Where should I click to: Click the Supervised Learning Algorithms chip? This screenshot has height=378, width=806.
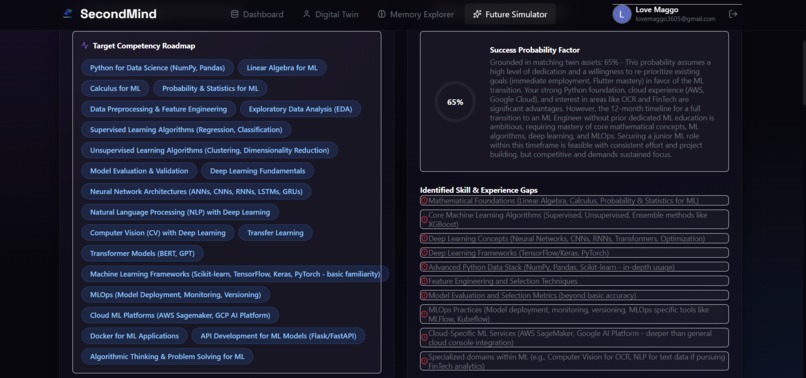(x=186, y=130)
